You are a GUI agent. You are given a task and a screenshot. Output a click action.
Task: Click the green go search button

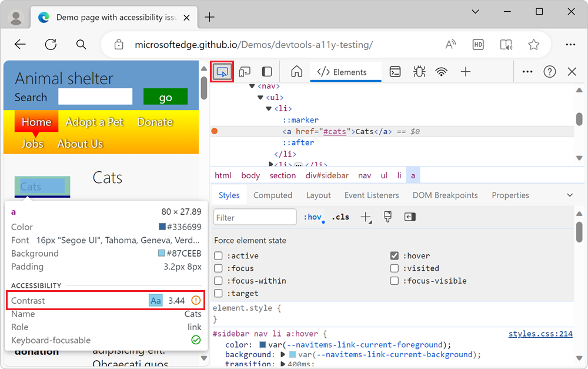point(165,96)
